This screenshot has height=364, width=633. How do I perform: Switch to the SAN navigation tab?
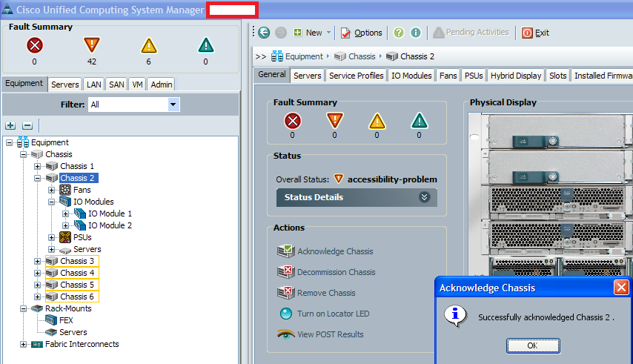tap(116, 85)
